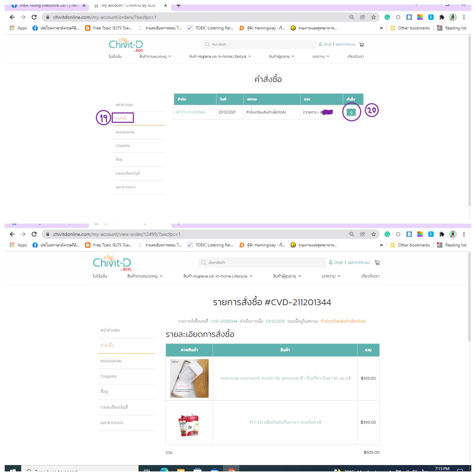Open order link #CVD-211201344 in the table
This screenshot has height=476, width=476.
tap(190, 112)
